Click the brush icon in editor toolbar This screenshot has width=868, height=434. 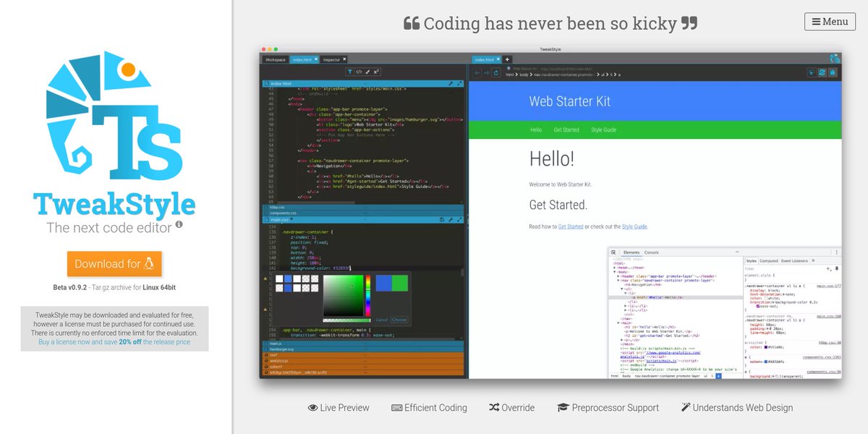(367, 72)
